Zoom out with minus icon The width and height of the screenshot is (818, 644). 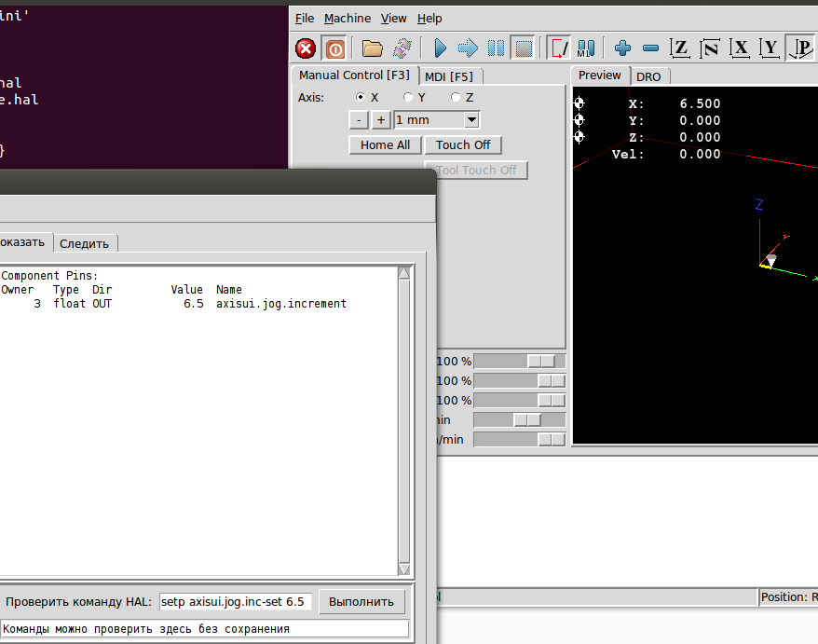pos(650,48)
